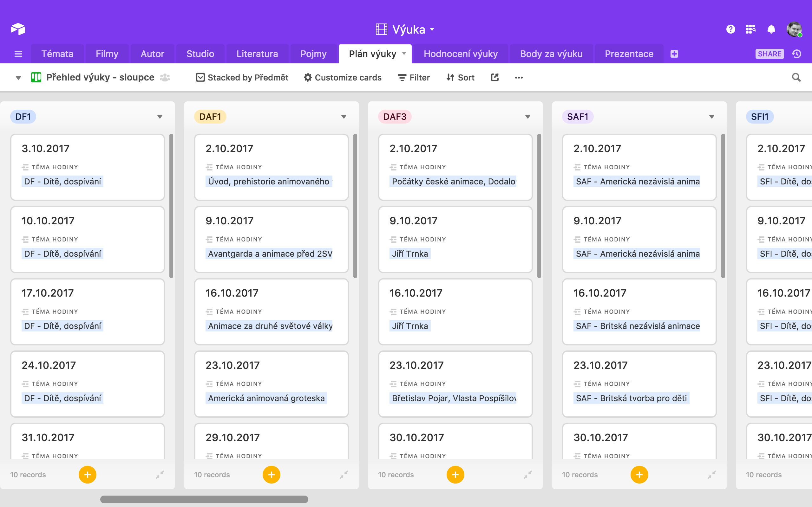Click the Airtable home logo
812x507 pixels.
(x=18, y=29)
